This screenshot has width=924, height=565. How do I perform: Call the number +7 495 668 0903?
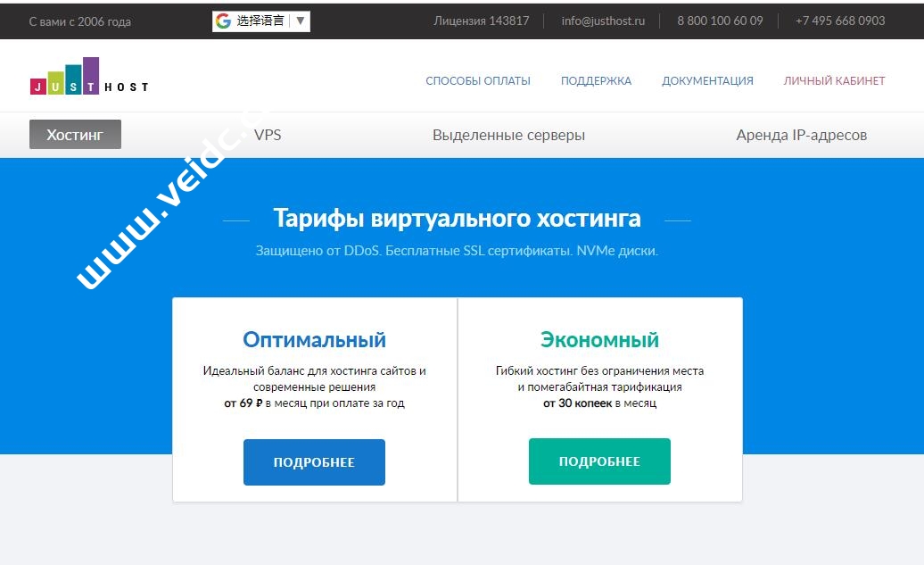[840, 21]
